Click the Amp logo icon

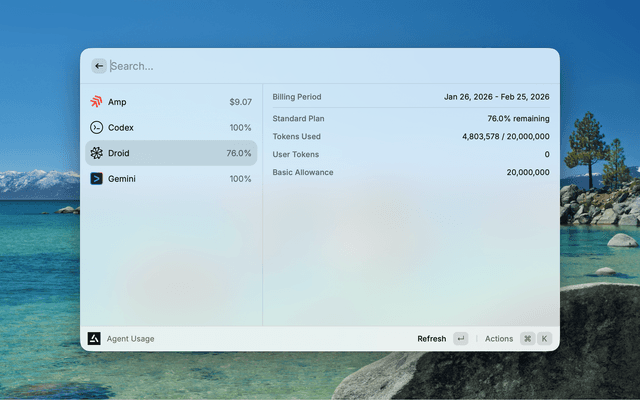[x=96, y=102]
